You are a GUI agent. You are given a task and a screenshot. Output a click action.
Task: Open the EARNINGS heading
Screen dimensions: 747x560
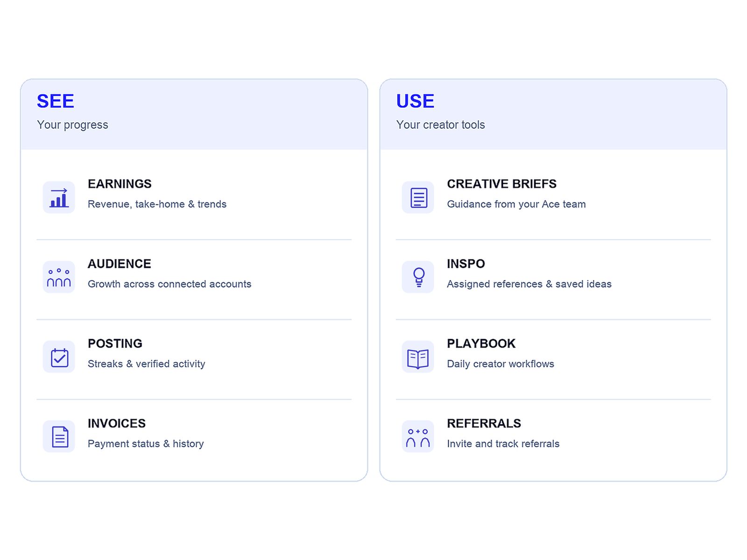point(120,184)
